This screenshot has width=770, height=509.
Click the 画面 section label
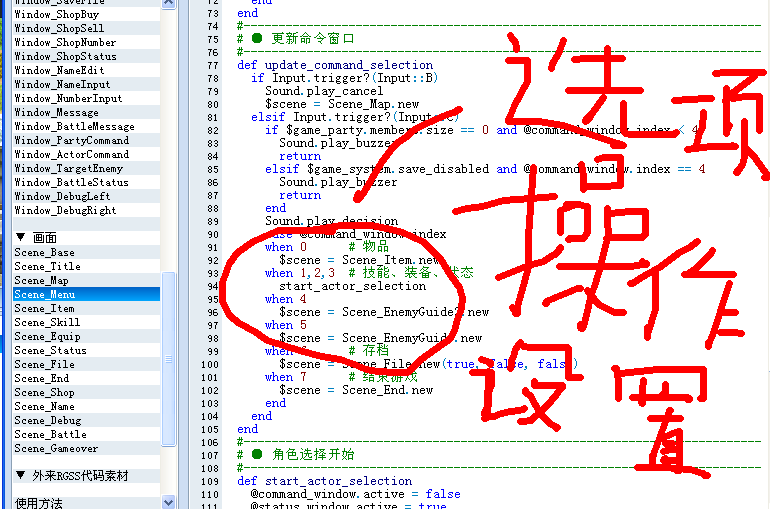(45, 238)
